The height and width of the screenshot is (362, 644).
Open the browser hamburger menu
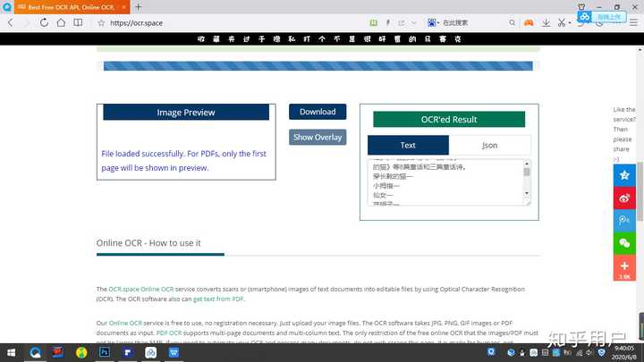click(634, 22)
